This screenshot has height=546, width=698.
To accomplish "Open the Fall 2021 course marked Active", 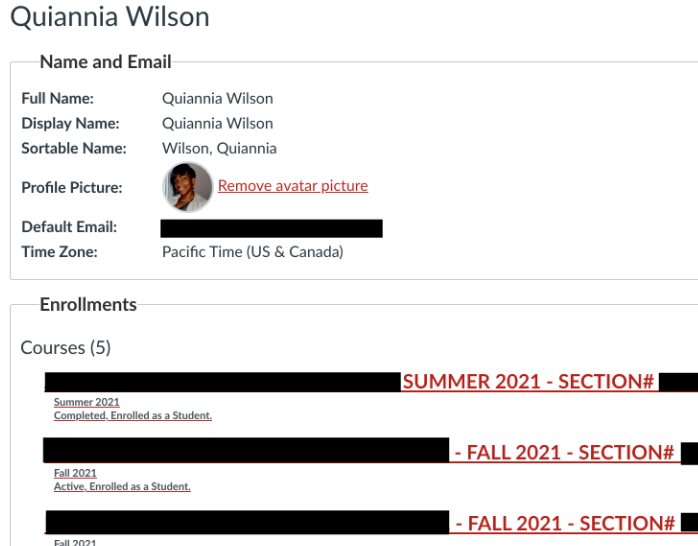I will coord(564,452).
